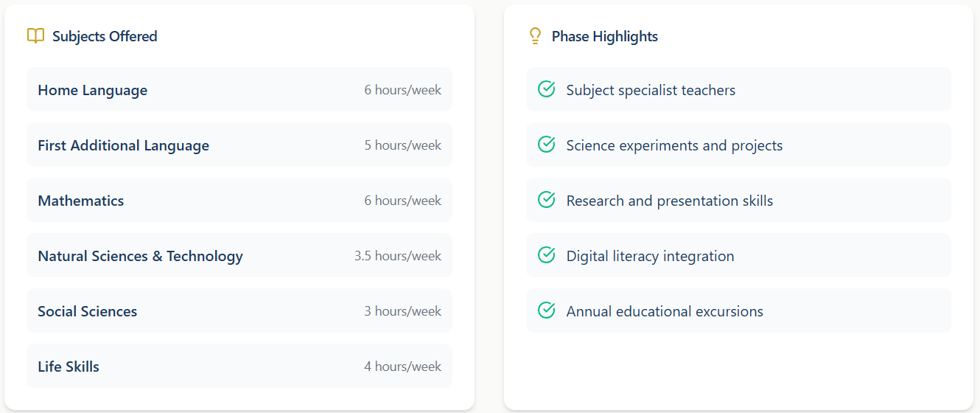This screenshot has width=980, height=413.
Task: Select the First Additional Language row
Action: pyautogui.click(x=239, y=145)
